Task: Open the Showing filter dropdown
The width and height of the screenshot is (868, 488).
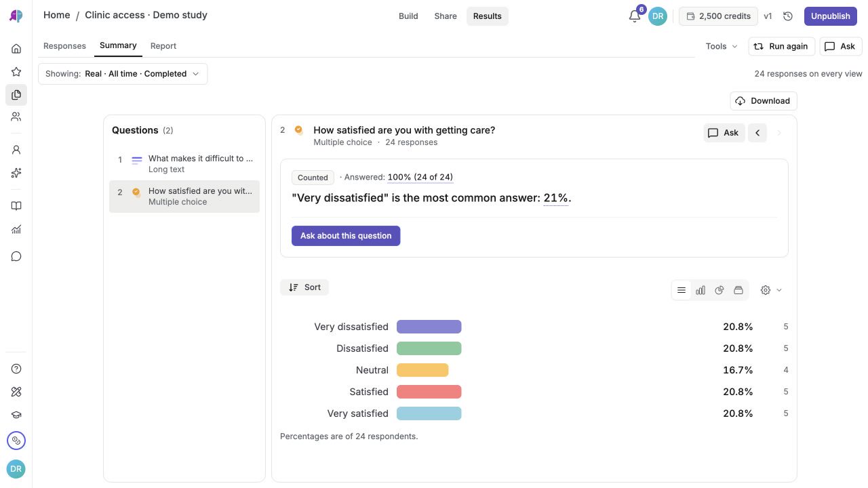Action: [123, 74]
